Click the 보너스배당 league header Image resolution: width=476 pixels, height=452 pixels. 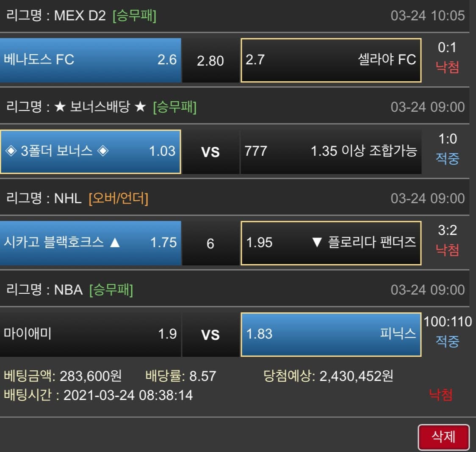coord(100,107)
